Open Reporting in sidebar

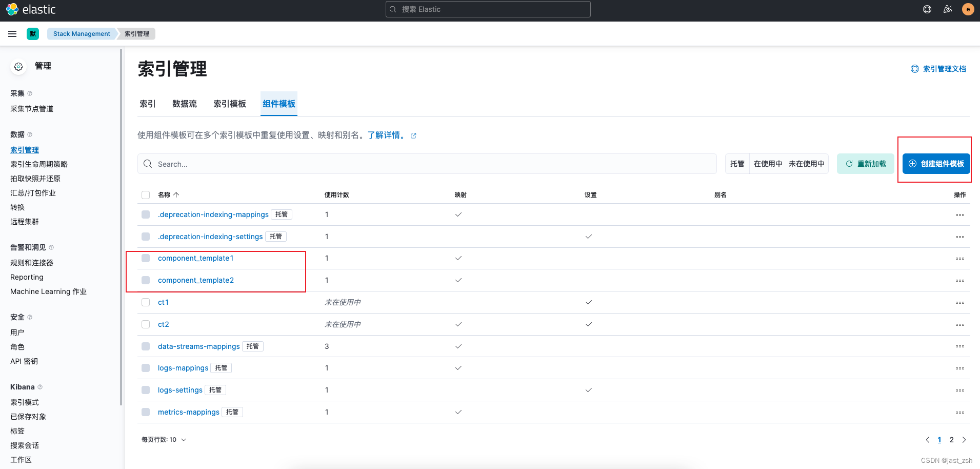pyautogui.click(x=27, y=277)
